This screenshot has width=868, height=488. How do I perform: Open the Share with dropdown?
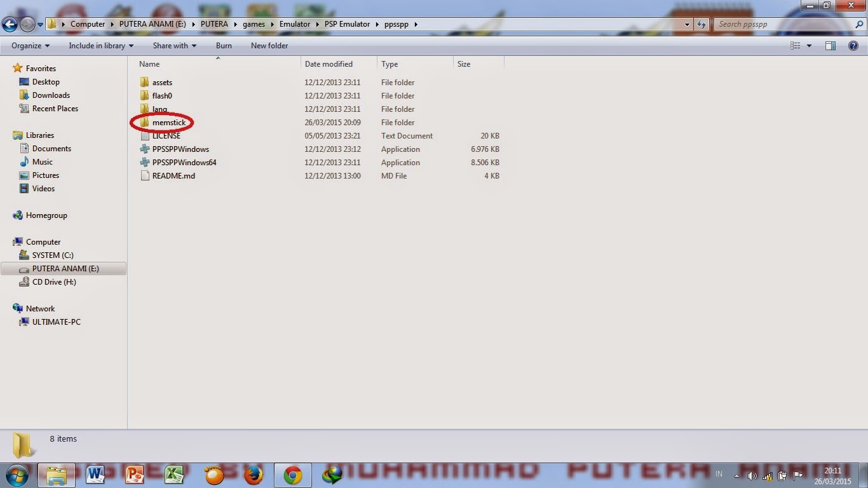175,46
